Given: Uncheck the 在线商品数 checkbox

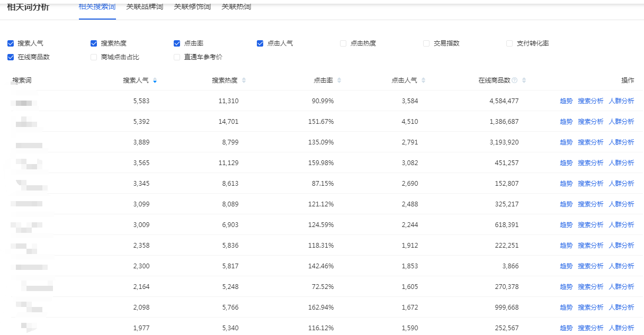Looking at the screenshot, I should pos(11,57).
